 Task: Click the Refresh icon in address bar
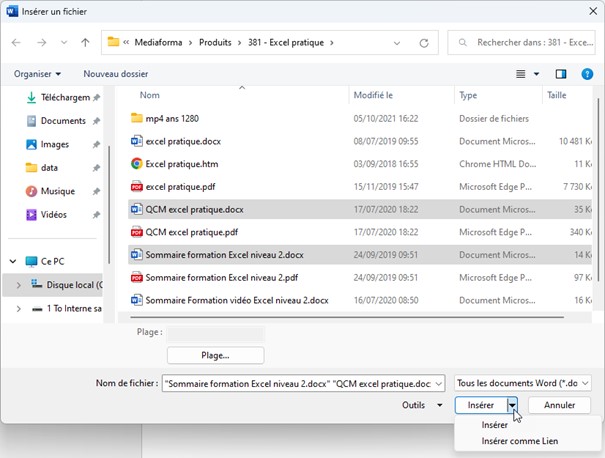point(424,43)
